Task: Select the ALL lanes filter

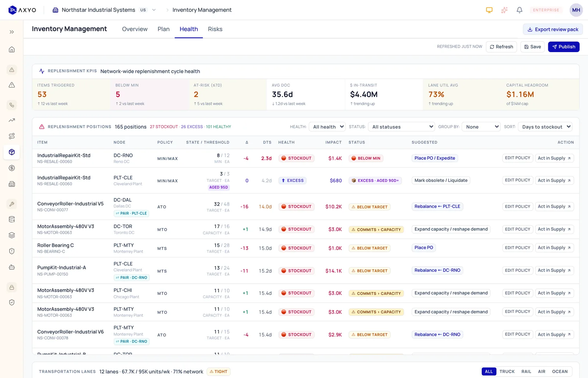Action: click(489, 371)
